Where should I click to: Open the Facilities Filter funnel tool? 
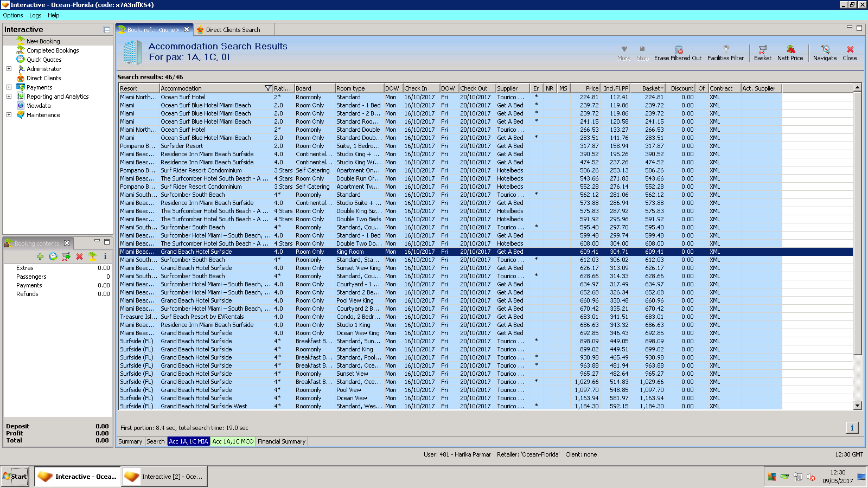point(726,49)
